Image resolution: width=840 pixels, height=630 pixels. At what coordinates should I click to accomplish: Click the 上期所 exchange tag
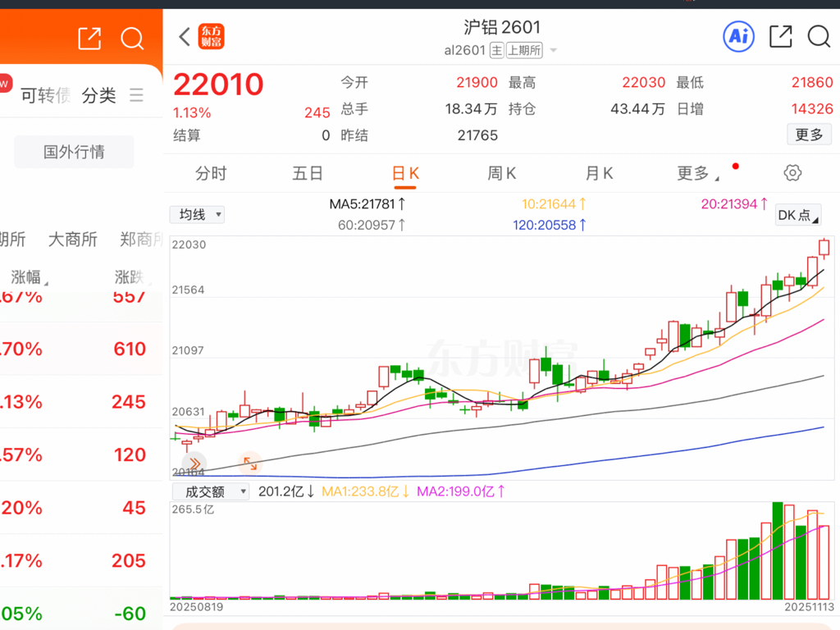[x=524, y=50]
